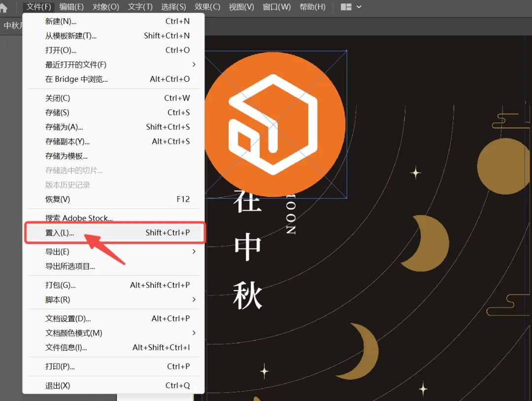This screenshot has height=401, width=532.
Task: Open the 窗口(W) menu
Action: 276,7
